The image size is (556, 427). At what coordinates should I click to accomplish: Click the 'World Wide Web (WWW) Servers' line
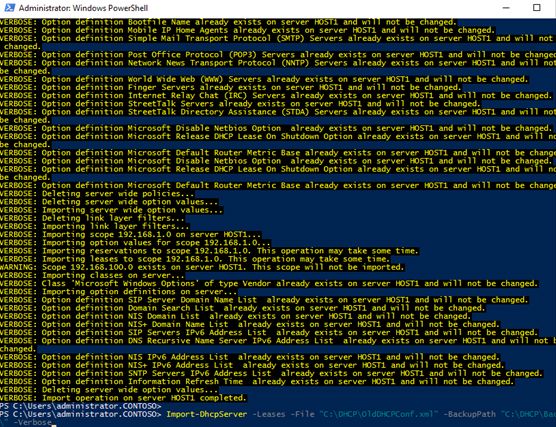click(264, 79)
